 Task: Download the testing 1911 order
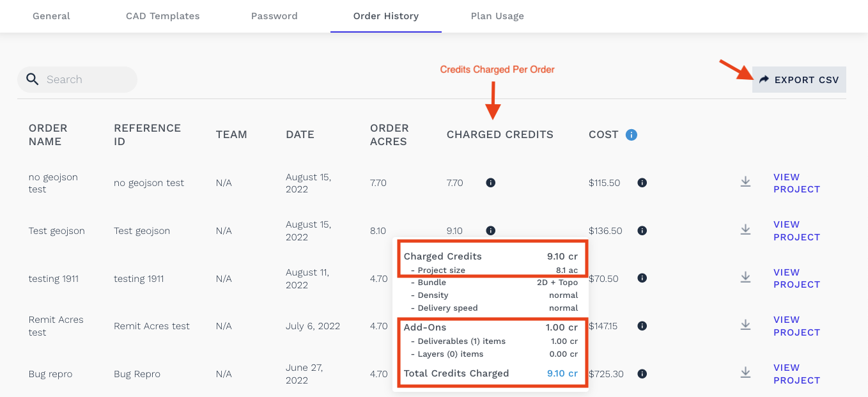(745, 277)
